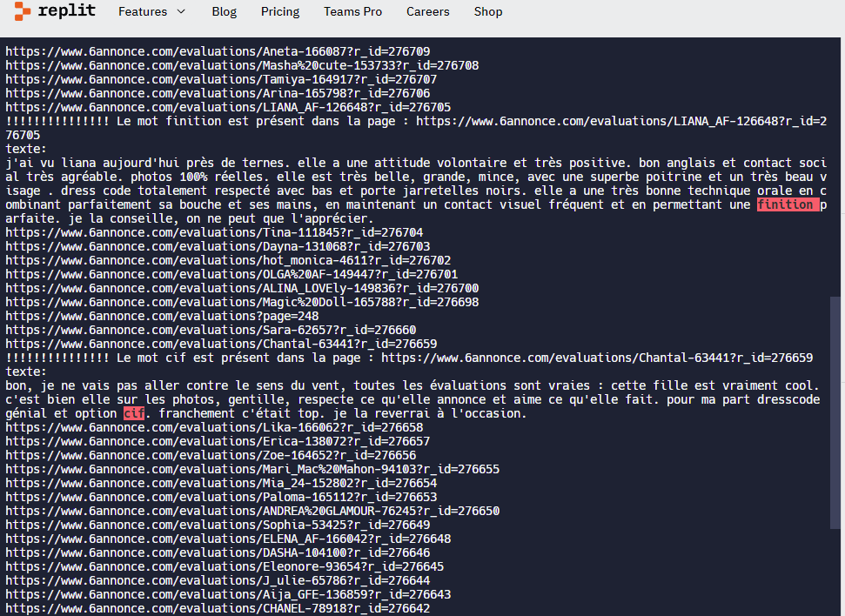Click the highlighted word cif

[134, 413]
